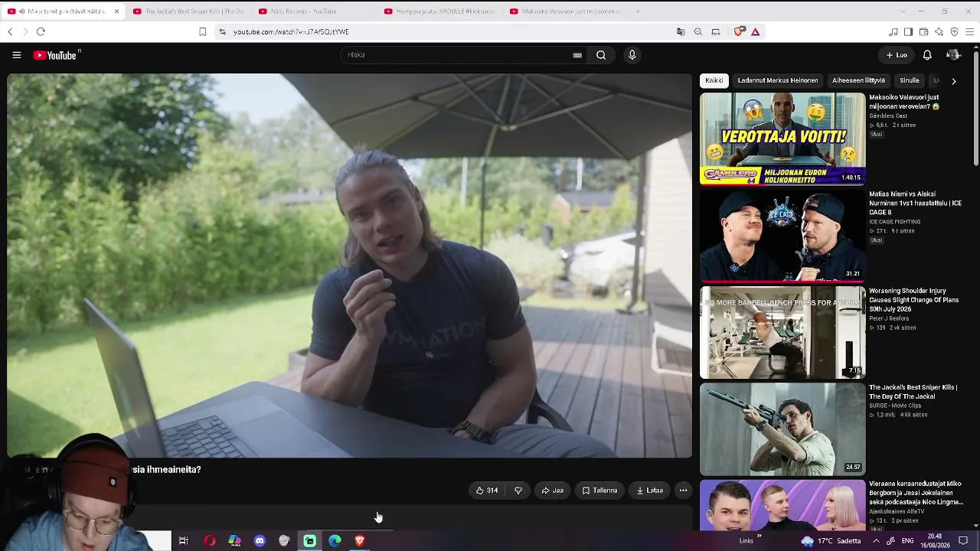Viewport: 980px width, 551px height.
Task: Switch to the Hamppu joutui KAOULLE tab
Action: (440, 11)
